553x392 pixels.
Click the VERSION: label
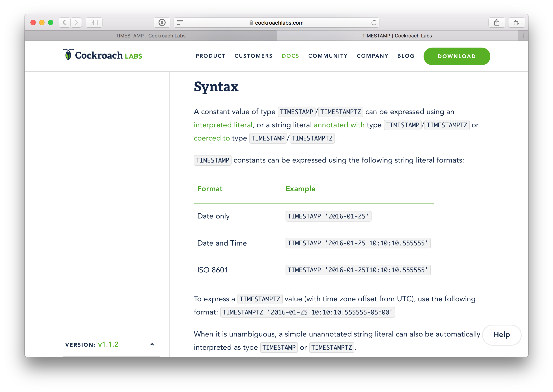coord(80,345)
